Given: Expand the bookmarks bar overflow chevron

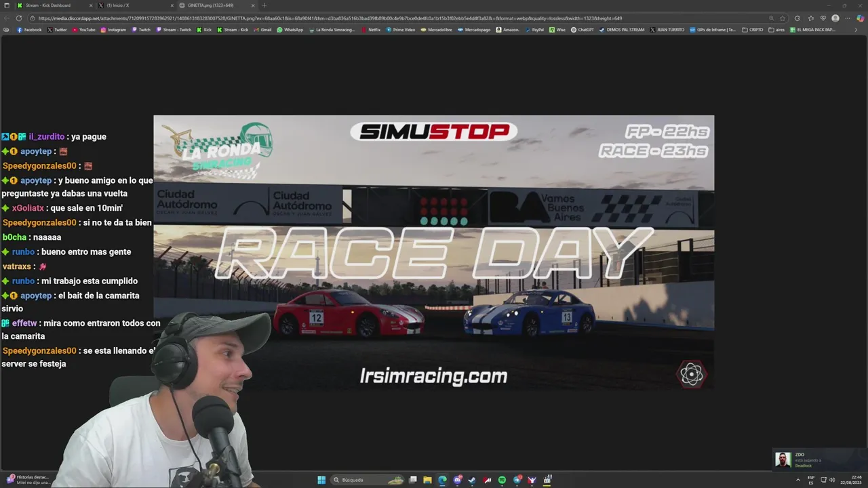Looking at the screenshot, I should point(857,30).
